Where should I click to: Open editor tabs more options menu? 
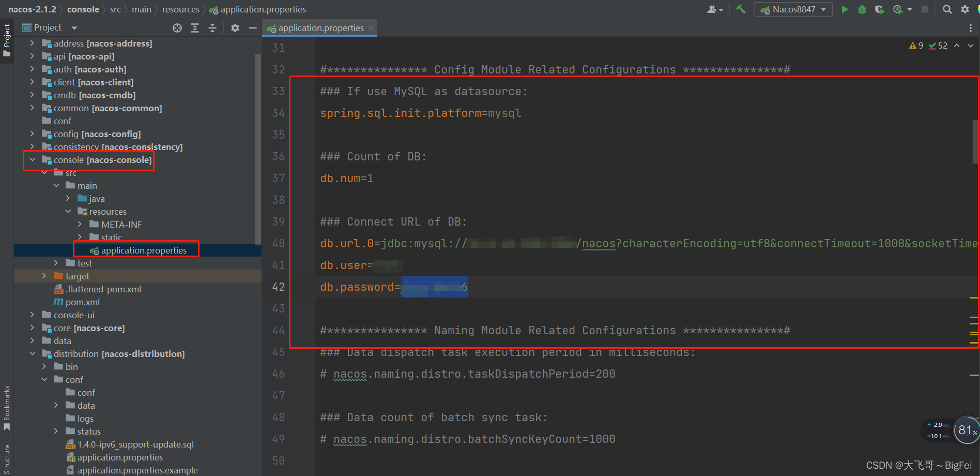970,28
